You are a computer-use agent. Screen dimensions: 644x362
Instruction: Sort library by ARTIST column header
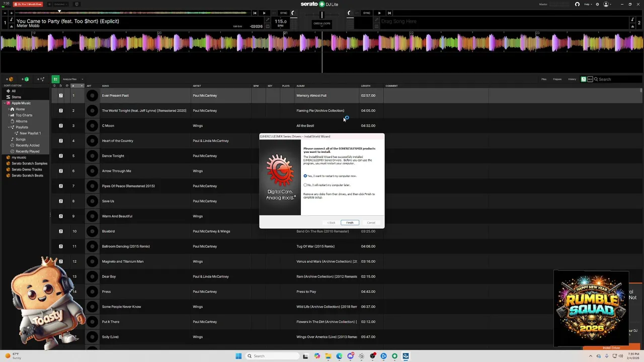point(197,86)
